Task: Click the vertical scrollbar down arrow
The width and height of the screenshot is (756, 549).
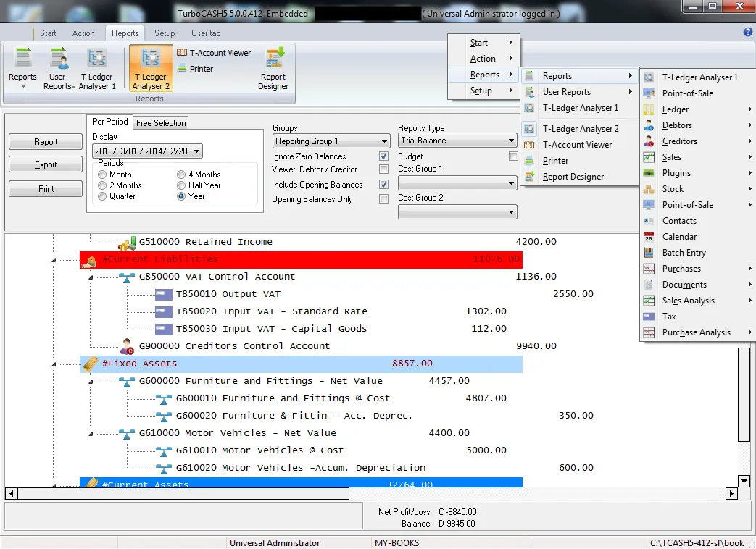Action: click(744, 481)
